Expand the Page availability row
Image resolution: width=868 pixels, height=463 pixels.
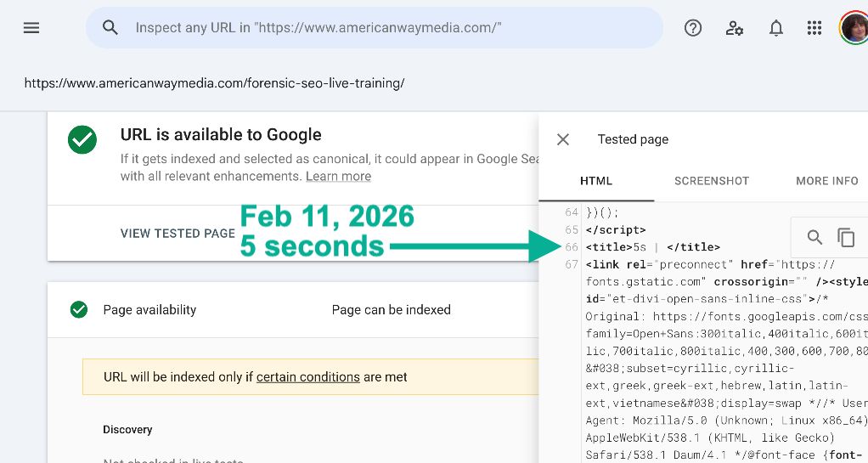[x=289, y=310]
